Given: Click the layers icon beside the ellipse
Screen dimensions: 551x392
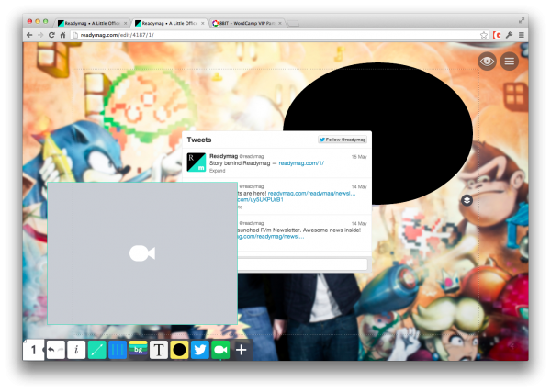Looking at the screenshot, I should [x=467, y=200].
